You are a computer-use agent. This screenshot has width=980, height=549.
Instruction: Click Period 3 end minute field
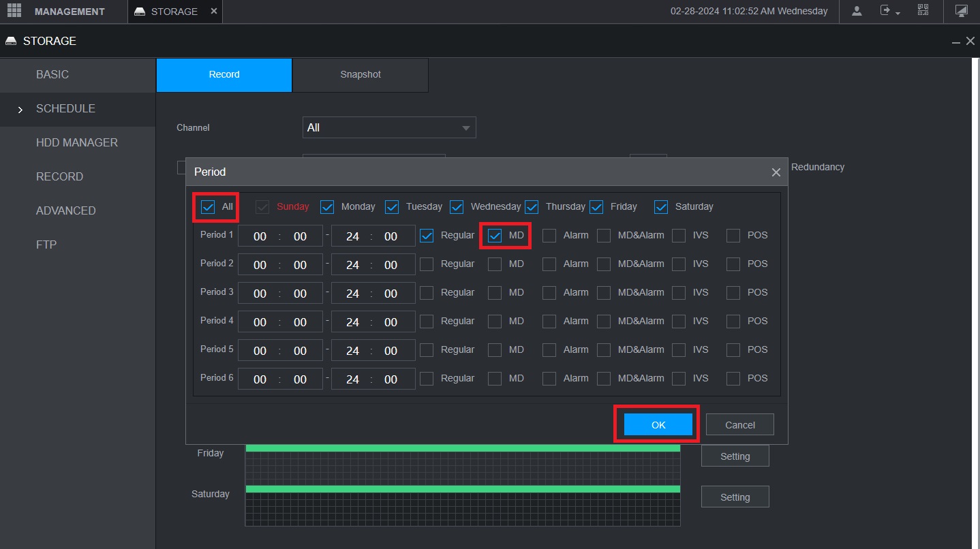click(x=391, y=294)
